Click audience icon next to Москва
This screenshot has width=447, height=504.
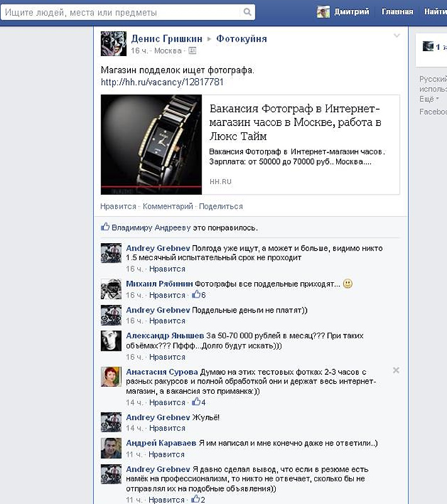192,50
